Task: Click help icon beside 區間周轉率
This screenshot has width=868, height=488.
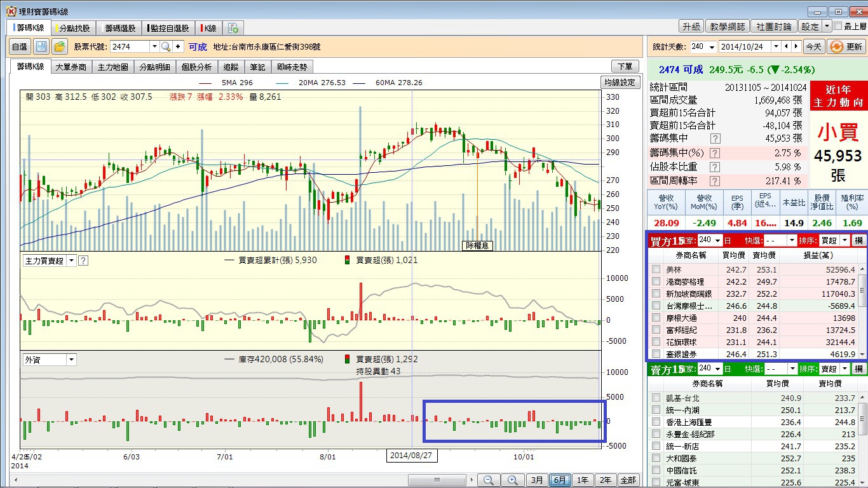Action: coord(715,181)
